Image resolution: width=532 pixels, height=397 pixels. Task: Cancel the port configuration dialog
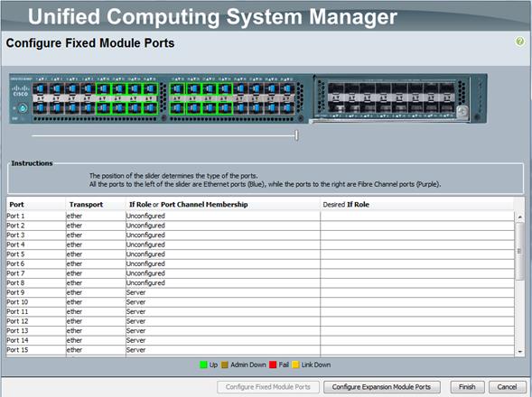pos(507,387)
